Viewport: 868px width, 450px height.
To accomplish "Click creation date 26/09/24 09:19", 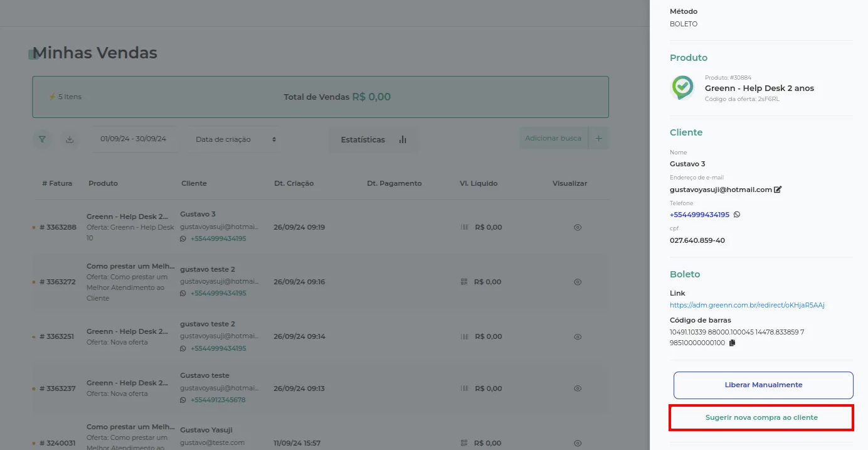I will [299, 227].
